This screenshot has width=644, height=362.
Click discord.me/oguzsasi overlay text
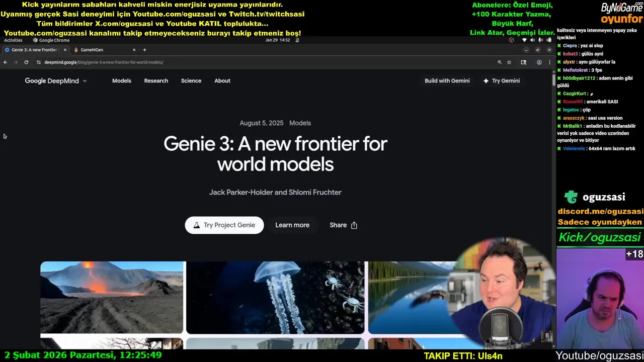(x=600, y=212)
